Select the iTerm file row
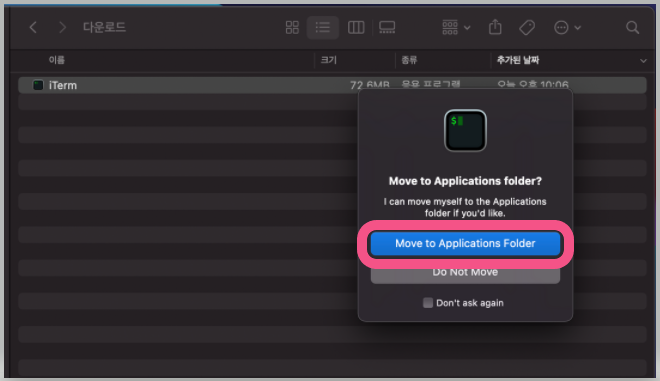Screen dimensions: 660x381 click(x=332, y=85)
